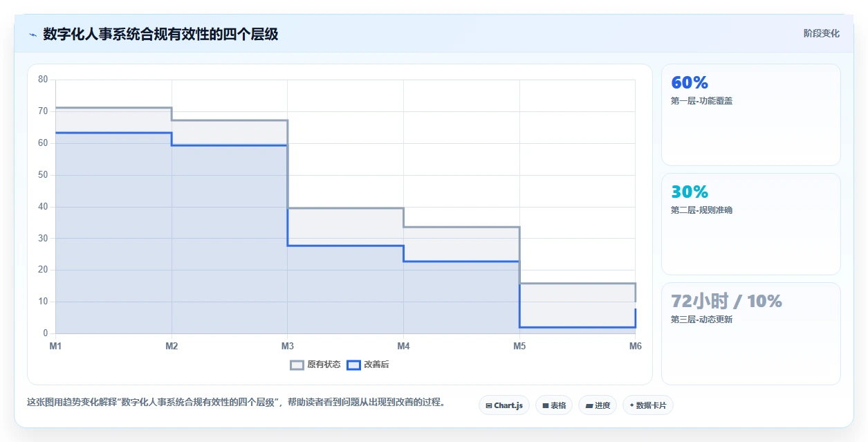The width and height of the screenshot is (868, 442).
Task: Click the 70 y-axis value
Action: point(43,111)
